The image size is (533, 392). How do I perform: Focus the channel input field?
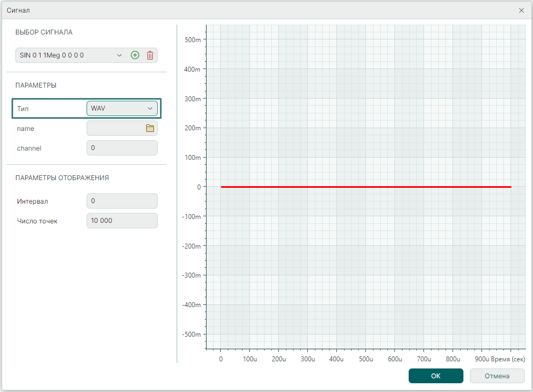click(122, 148)
